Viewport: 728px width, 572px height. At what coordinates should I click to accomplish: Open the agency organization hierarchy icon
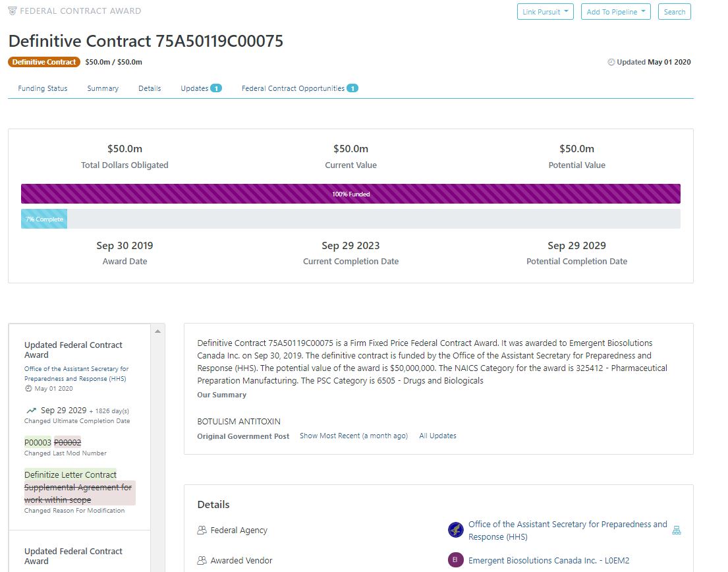[677, 530]
